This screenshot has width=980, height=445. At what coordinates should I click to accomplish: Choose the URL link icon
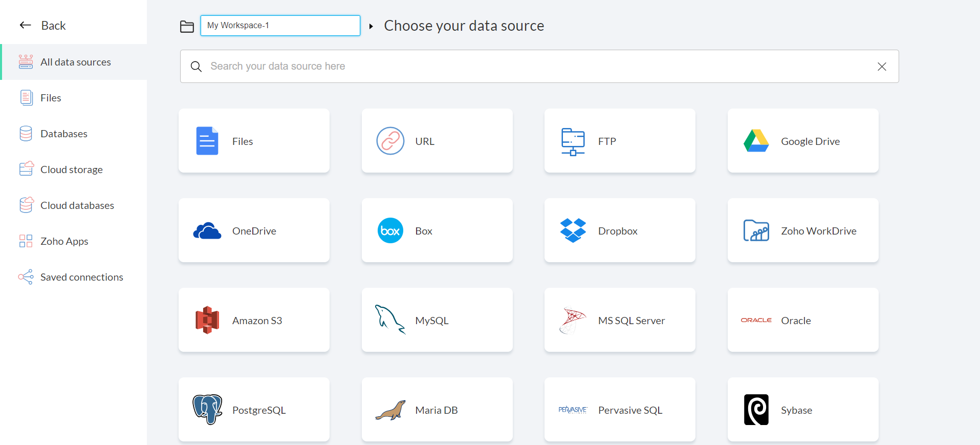pos(390,141)
